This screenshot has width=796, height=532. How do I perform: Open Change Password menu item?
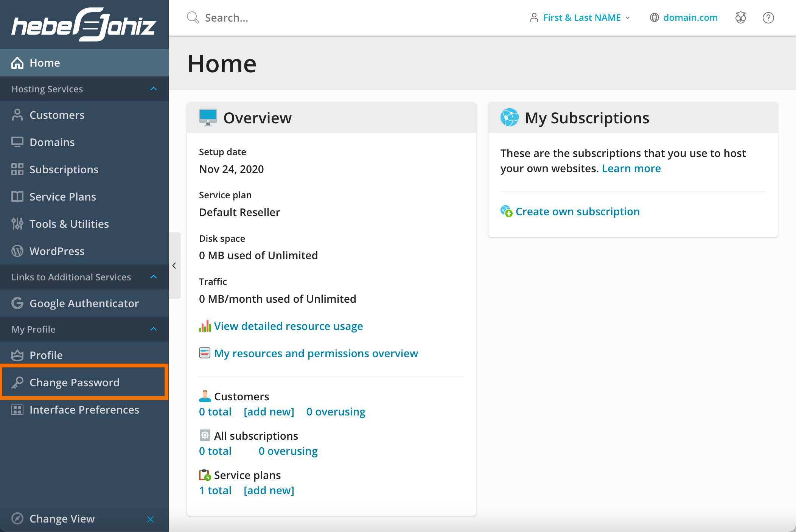84,383
